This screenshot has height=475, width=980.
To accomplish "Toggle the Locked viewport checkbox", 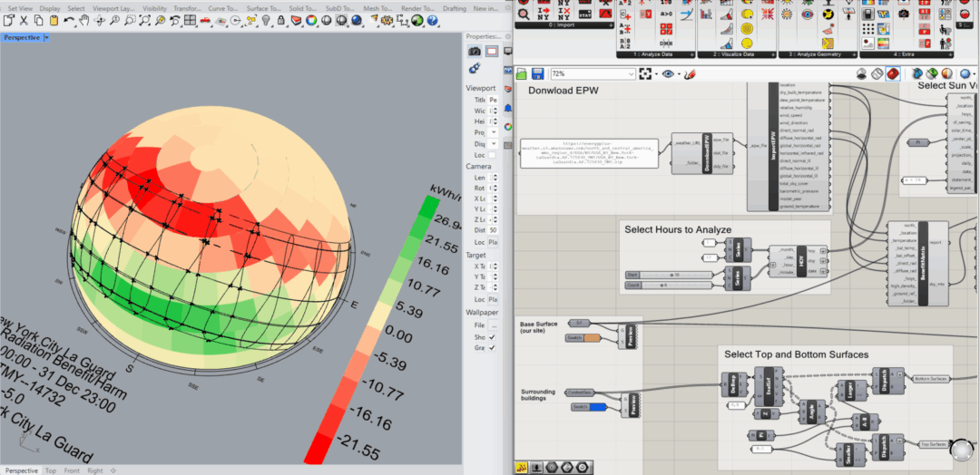I will pos(492,155).
